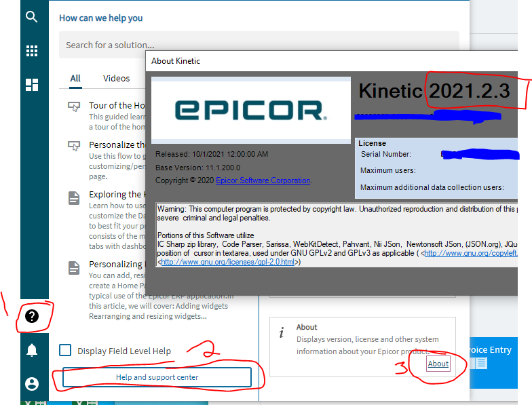The width and height of the screenshot is (532, 405).
Task: Click the list icon on the Invoice Entry tile
Action: [x=480, y=364]
